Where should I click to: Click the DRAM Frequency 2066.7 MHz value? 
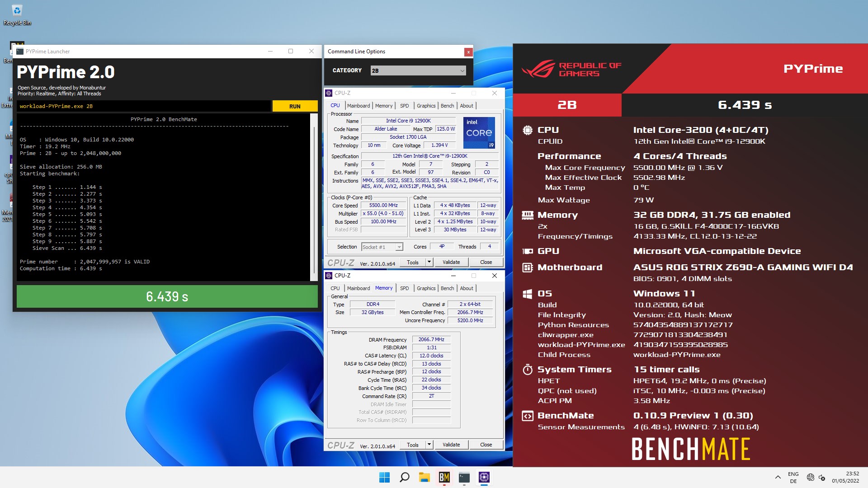(431, 339)
